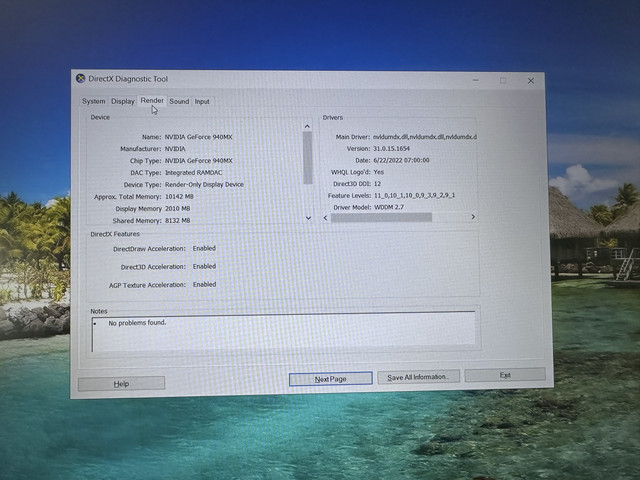Click the Drivers horizontal scrollbar thumb
This screenshot has width=640, height=480.
tap(381, 218)
